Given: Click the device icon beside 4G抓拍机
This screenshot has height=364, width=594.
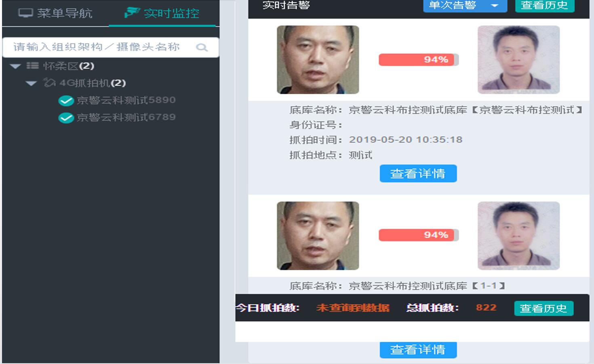Looking at the screenshot, I should pyautogui.click(x=49, y=83).
